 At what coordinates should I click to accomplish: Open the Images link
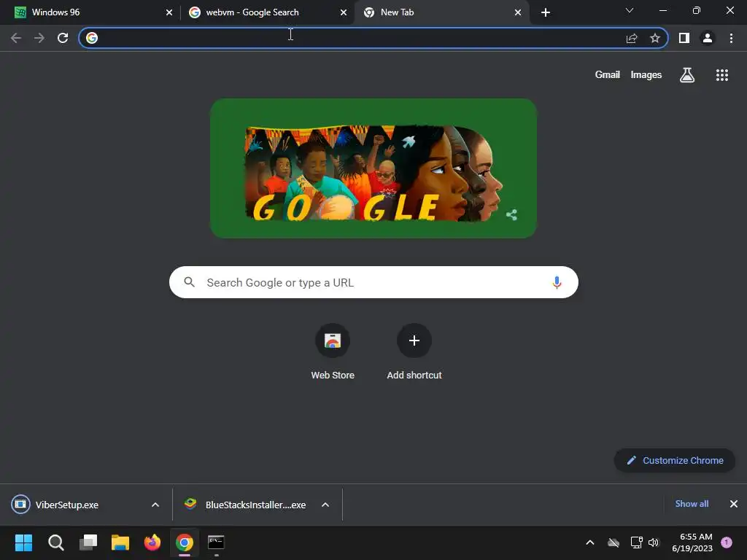646,75
